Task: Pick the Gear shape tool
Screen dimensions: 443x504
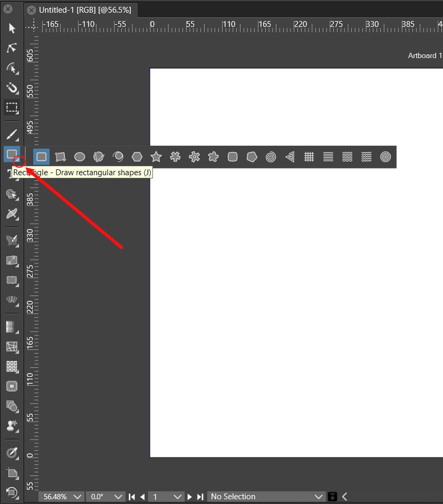Action: 195,157
